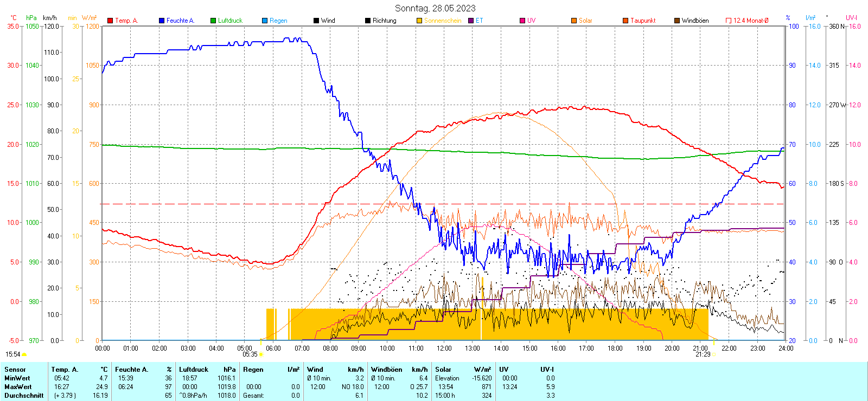
Task: Toggle the 12.4 Monat-Ø legend box
Action: 729,21
